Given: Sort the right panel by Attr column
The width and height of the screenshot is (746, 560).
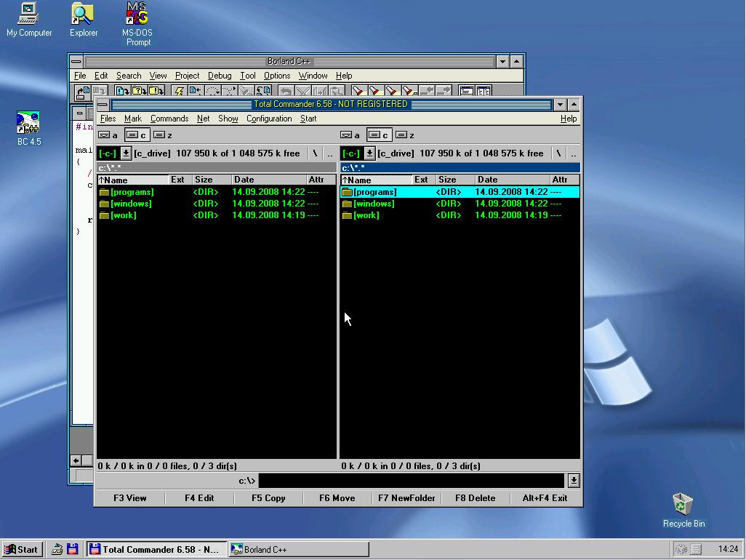Looking at the screenshot, I should (565, 180).
